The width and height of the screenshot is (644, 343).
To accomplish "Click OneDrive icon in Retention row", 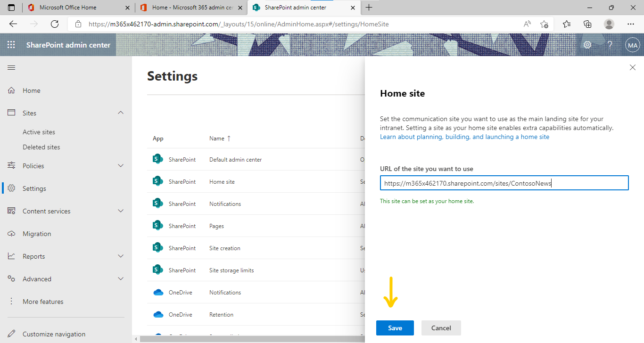I will tap(158, 314).
